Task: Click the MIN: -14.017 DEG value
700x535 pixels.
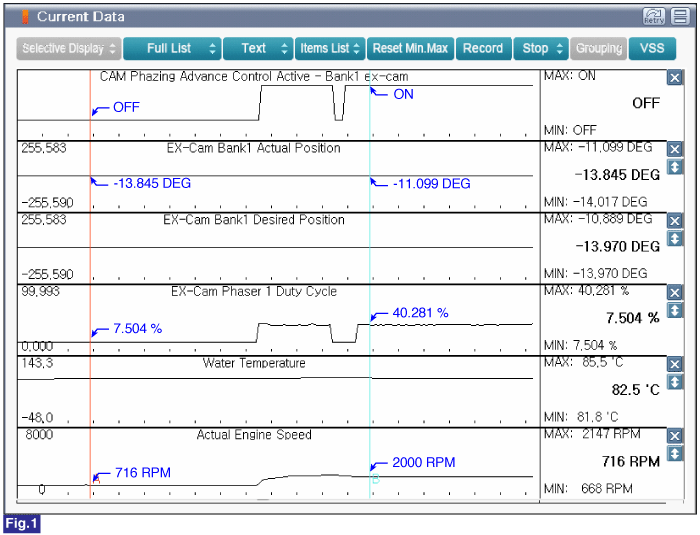Action: pyautogui.click(x=596, y=202)
